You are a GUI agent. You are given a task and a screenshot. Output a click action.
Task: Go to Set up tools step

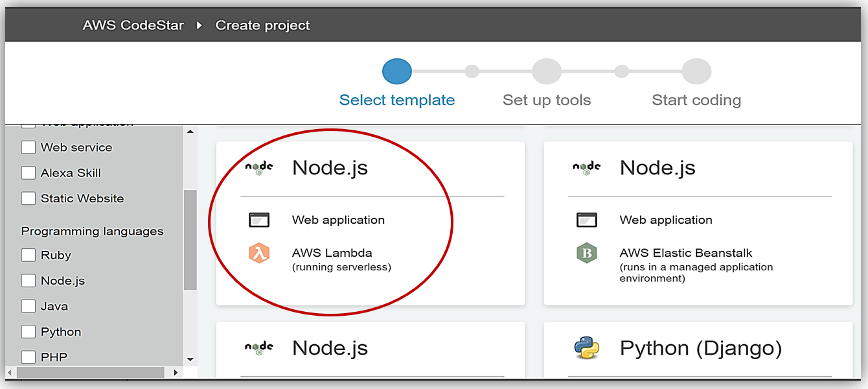coord(547,72)
